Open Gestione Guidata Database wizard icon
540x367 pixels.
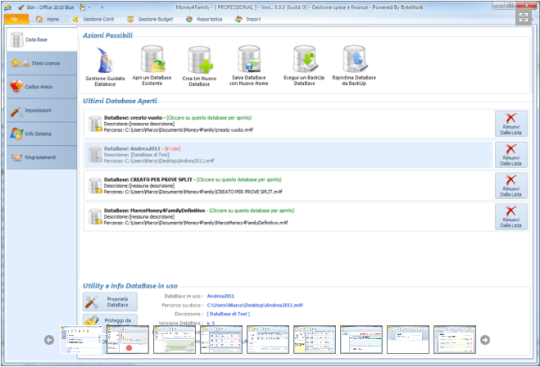[105, 66]
